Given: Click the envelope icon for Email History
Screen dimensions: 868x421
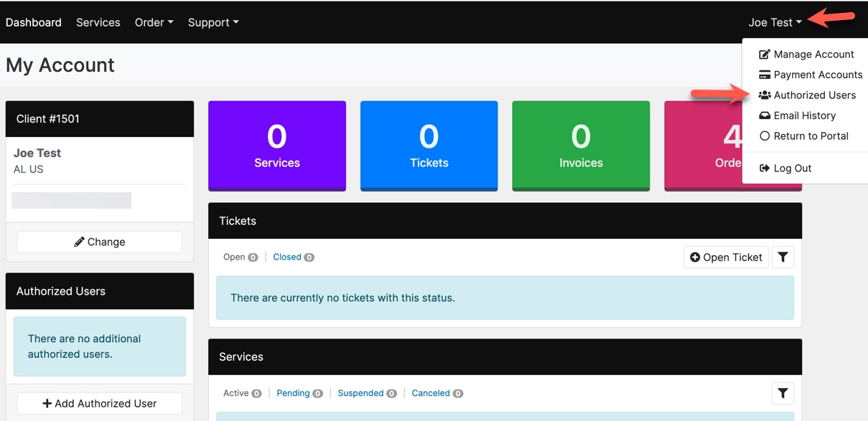Looking at the screenshot, I should click(x=765, y=115).
